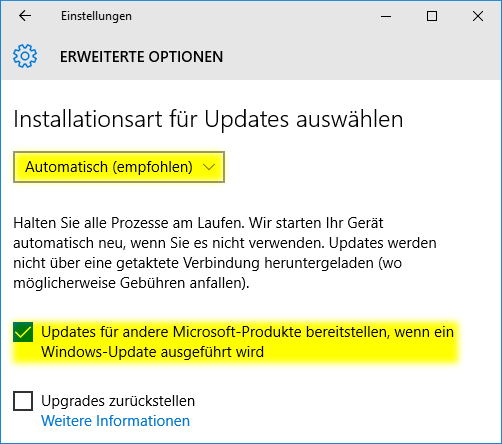Image resolution: width=502 pixels, height=444 pixels.
Task: Click the green checkmark for Microsoft-Produkte updates
Action: point(23,332)
